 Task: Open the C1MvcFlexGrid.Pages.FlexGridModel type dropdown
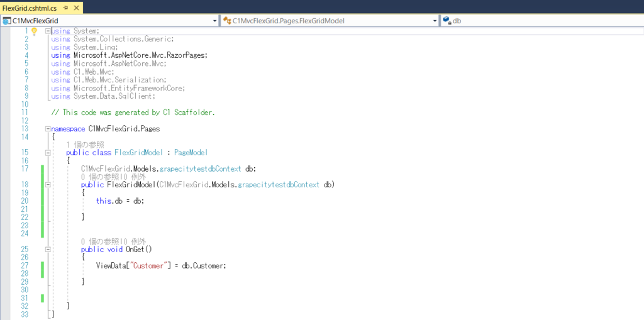click(435, 21)
